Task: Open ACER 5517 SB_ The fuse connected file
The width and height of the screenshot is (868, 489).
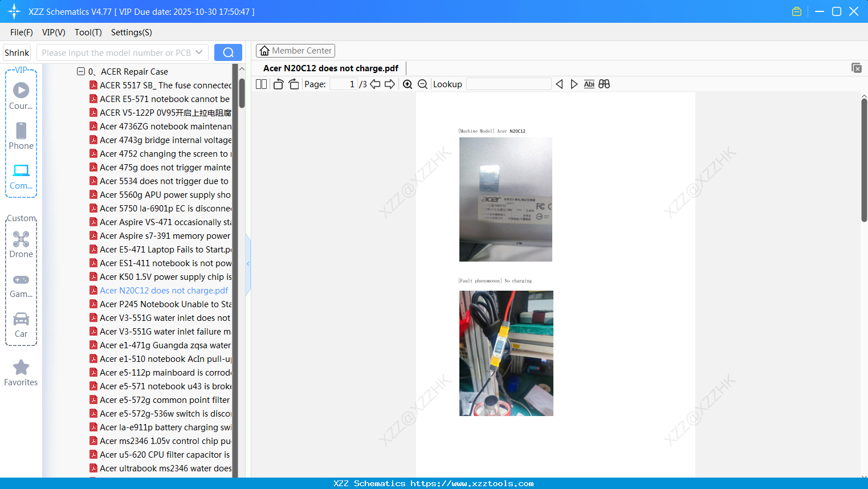Action: pos(165,85)
